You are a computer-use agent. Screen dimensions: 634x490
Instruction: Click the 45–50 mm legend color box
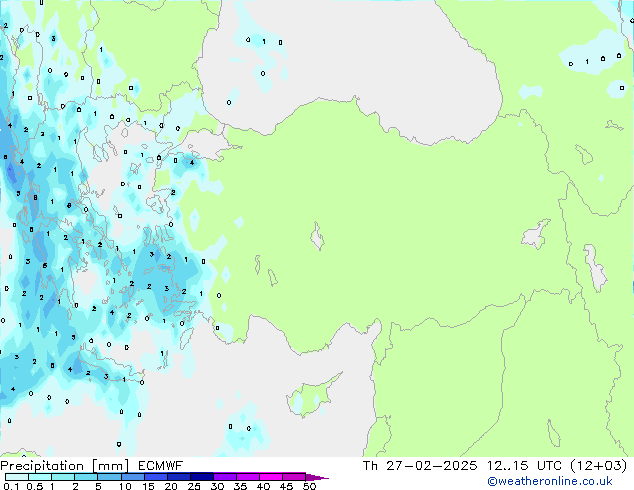pyautogui.click(x=294, y=477)
